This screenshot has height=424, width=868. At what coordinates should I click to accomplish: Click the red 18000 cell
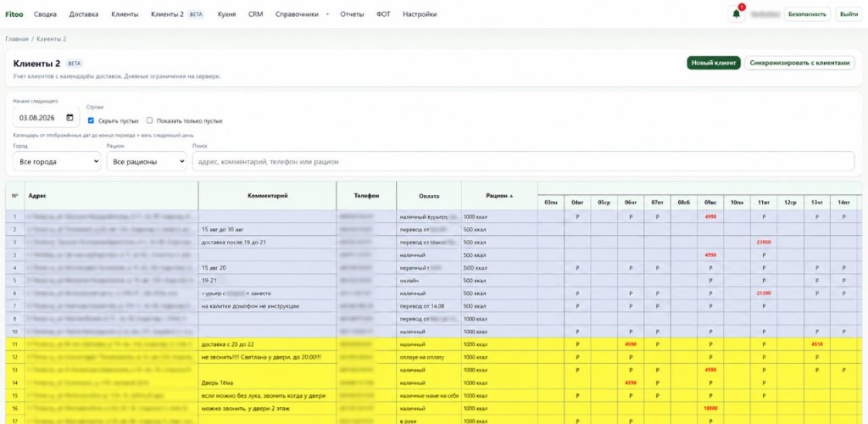(710, 409)
